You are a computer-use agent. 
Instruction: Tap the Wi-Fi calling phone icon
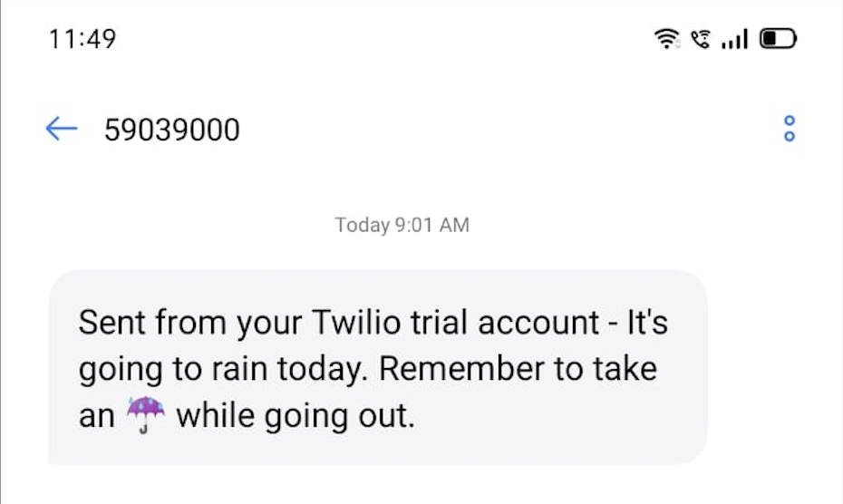700,39
